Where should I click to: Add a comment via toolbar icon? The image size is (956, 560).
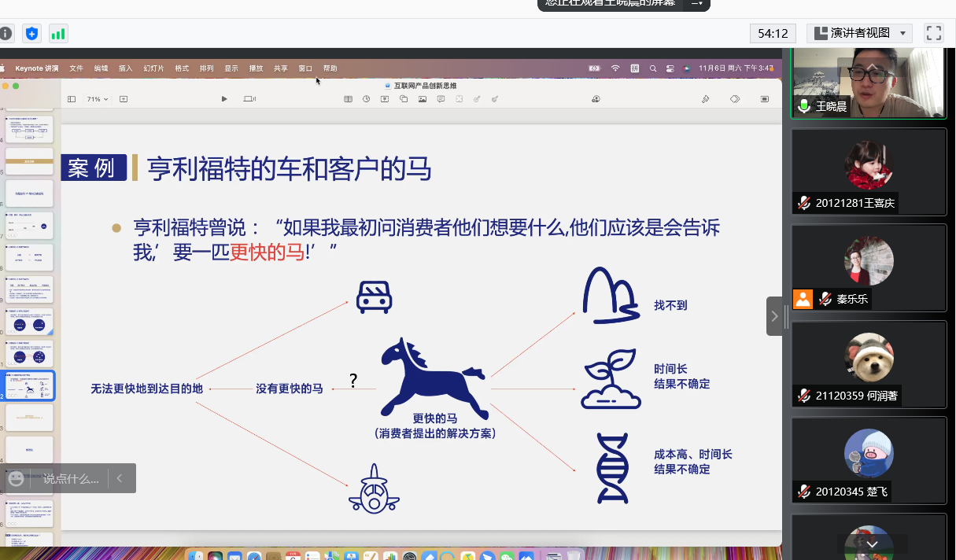click(x=441, y=99)
